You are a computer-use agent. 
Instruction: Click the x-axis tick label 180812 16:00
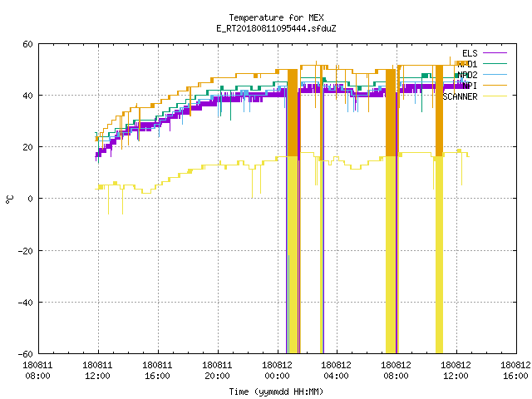point(515,371)
